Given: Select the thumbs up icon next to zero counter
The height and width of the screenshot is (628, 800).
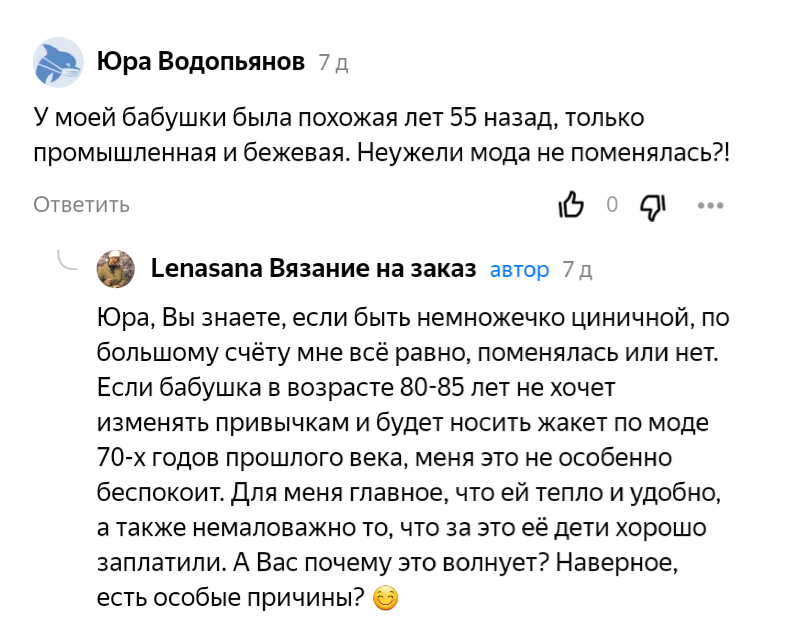Looking at the screenshot, I should click(x=572, y=204).
